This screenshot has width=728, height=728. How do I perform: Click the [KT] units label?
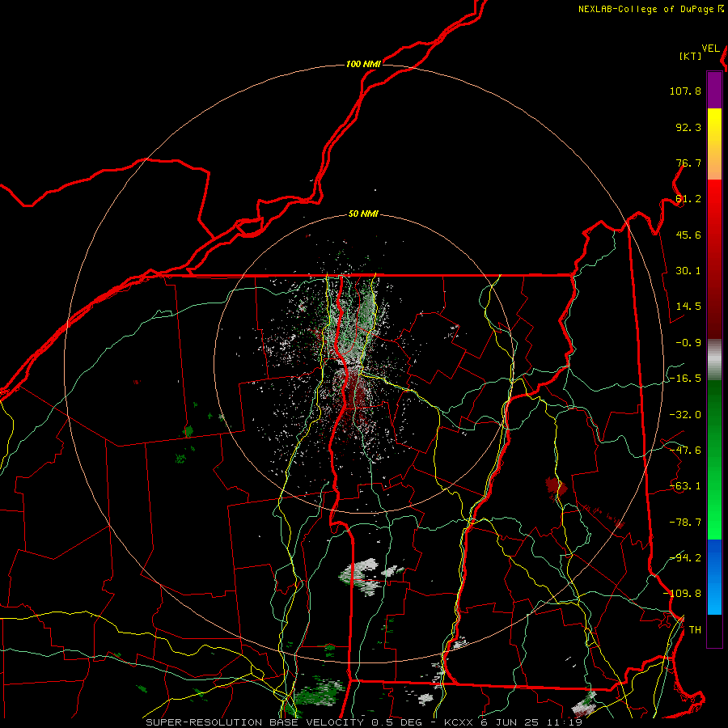click(x=690, y=56)
